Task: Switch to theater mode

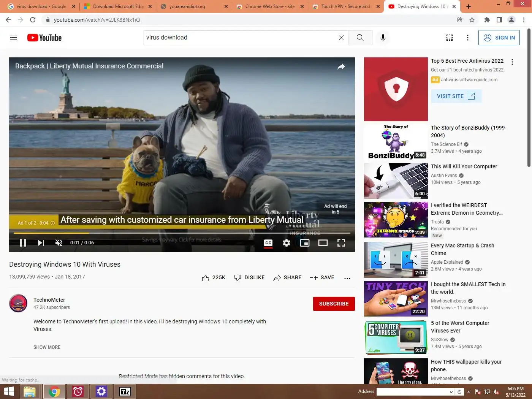Action: point(323,243)
